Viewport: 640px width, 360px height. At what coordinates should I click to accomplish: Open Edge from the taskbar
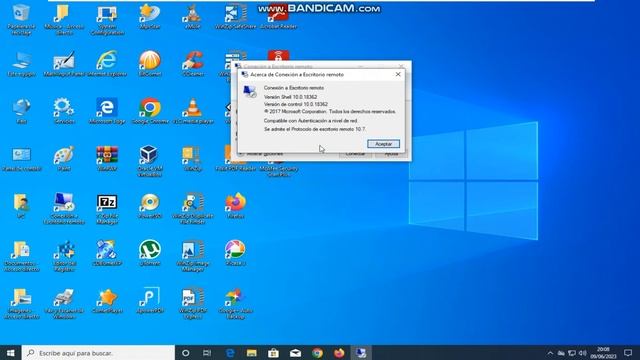230,353
